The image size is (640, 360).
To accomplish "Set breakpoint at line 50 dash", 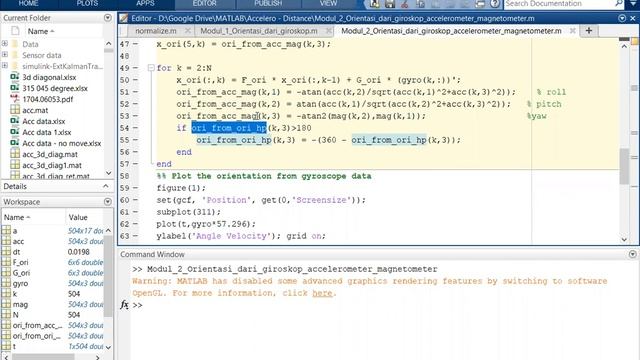I will (135, 80).
